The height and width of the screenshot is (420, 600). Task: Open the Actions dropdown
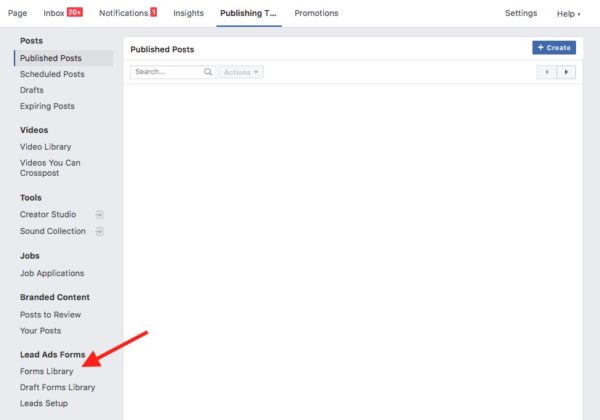pos(241,72)
